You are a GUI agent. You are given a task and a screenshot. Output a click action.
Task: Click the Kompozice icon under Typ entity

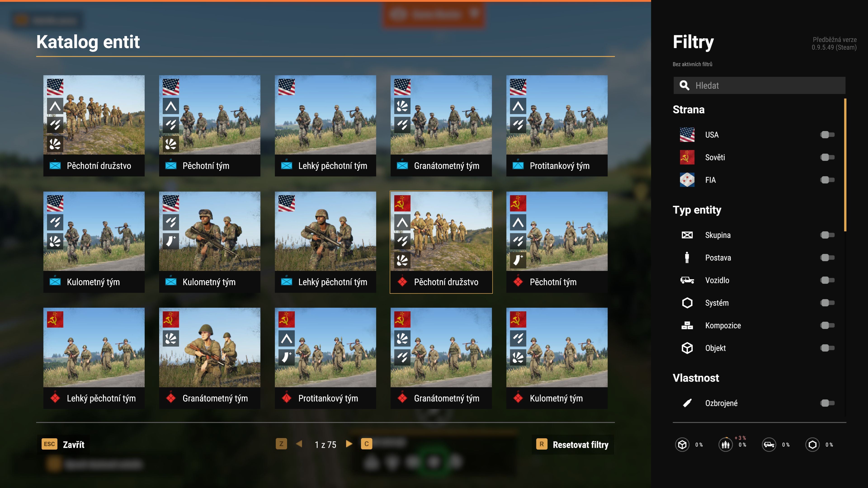coord(687,325)
